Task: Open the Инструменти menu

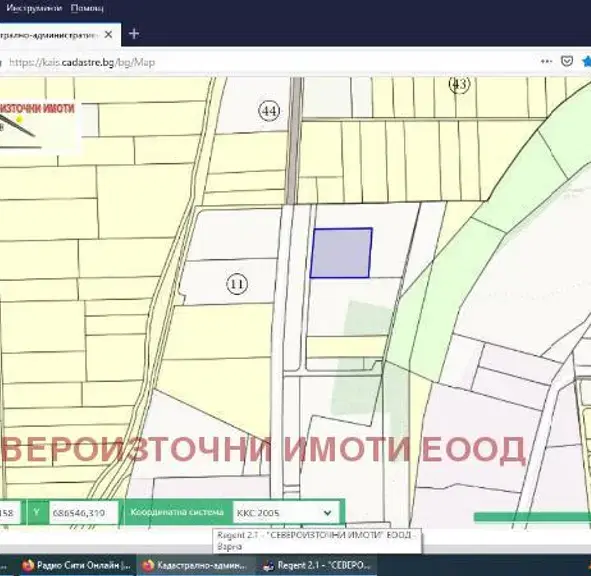Action: pyautogui.click(x=34, y=8)
